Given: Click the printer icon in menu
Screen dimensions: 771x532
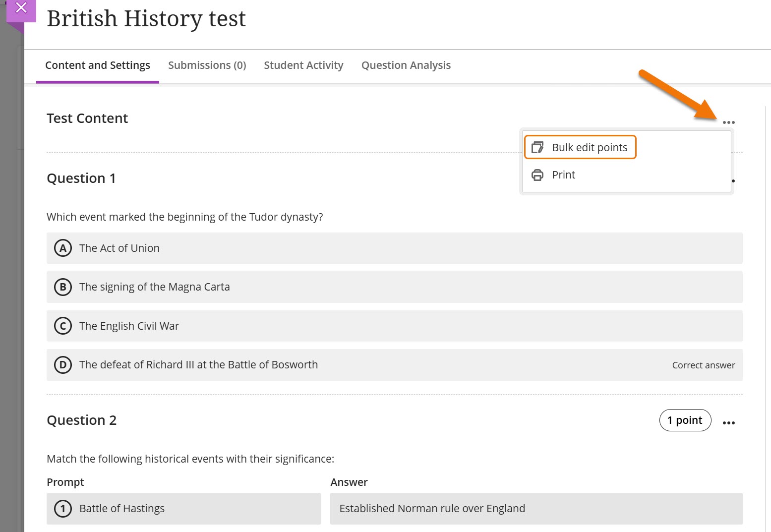Looking at the screenshot, I should pos(537,175).
